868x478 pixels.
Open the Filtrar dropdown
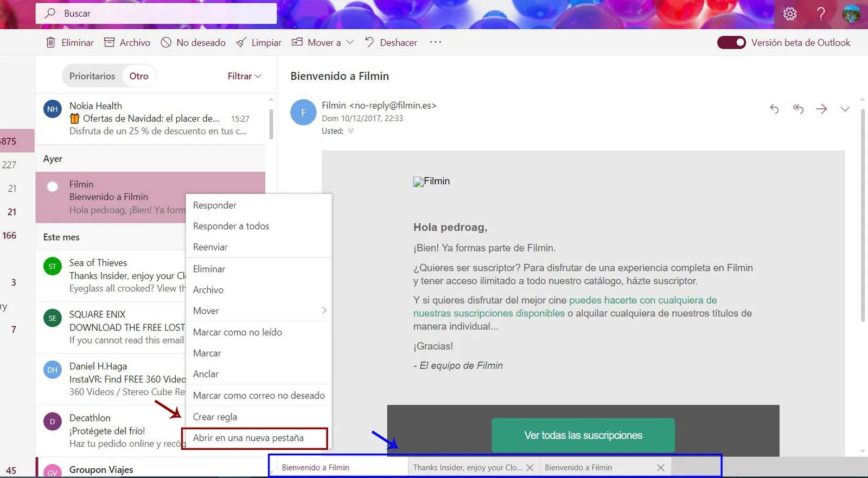(244, 76)
